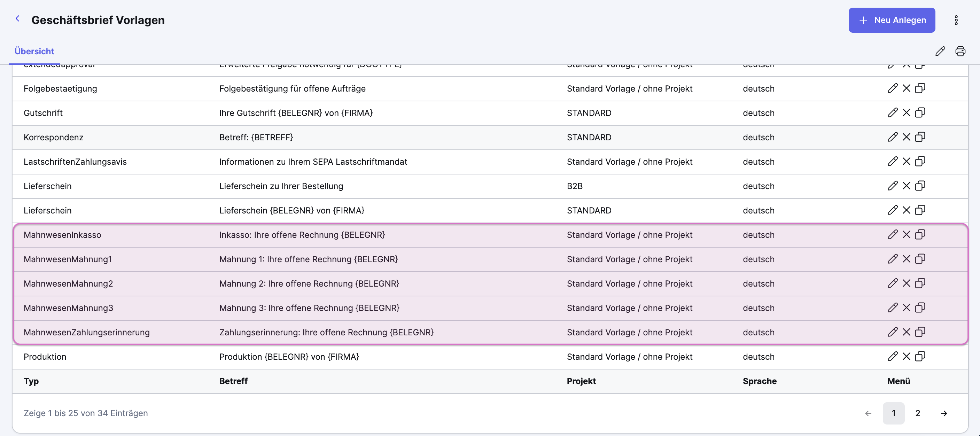Click the edit pencil icon below Neu Anlegen
Image resolution: width=980 pixels, height=436 pixels.
[x=940, y=51]
